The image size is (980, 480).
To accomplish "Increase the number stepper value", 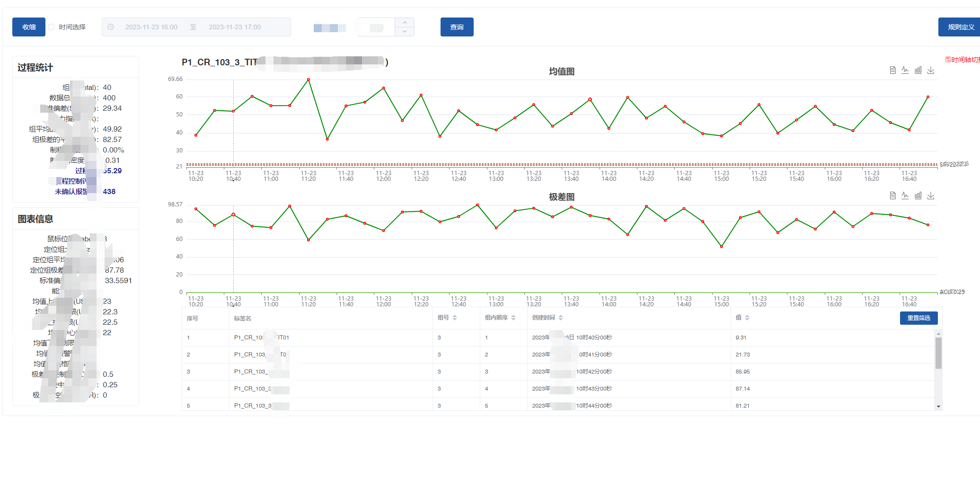I will click(x=405, y=23).
